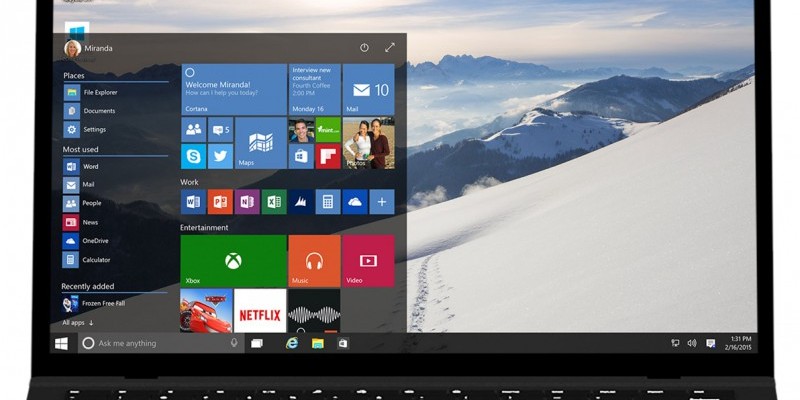Launch Frozen Free Fall under Recently added

pos(94,304)
